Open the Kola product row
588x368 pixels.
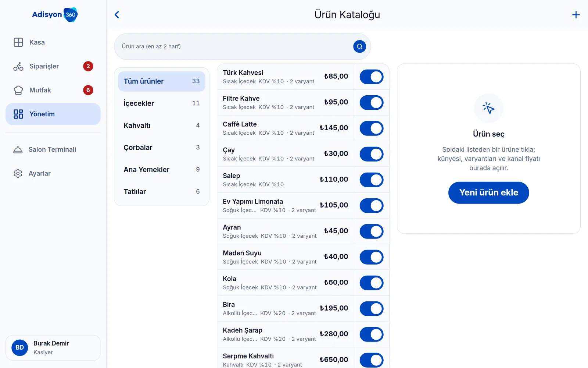(x=286, y=283)
